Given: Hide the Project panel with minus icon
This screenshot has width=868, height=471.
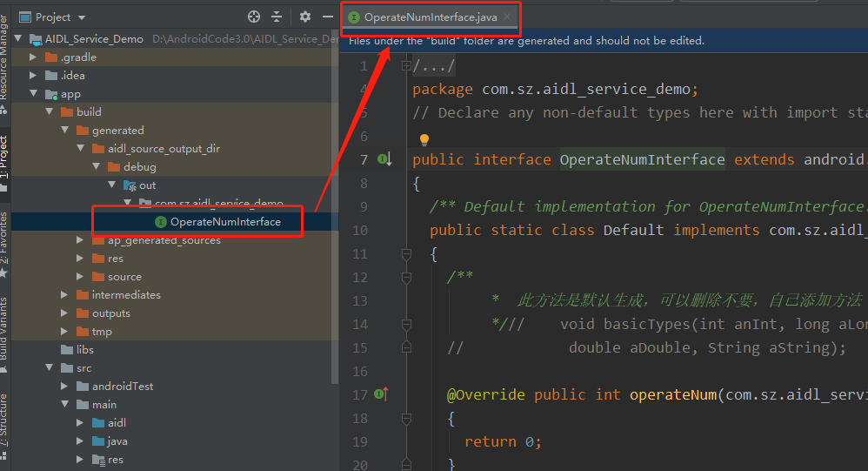Looking at the screenshot, I should (328, 17).
